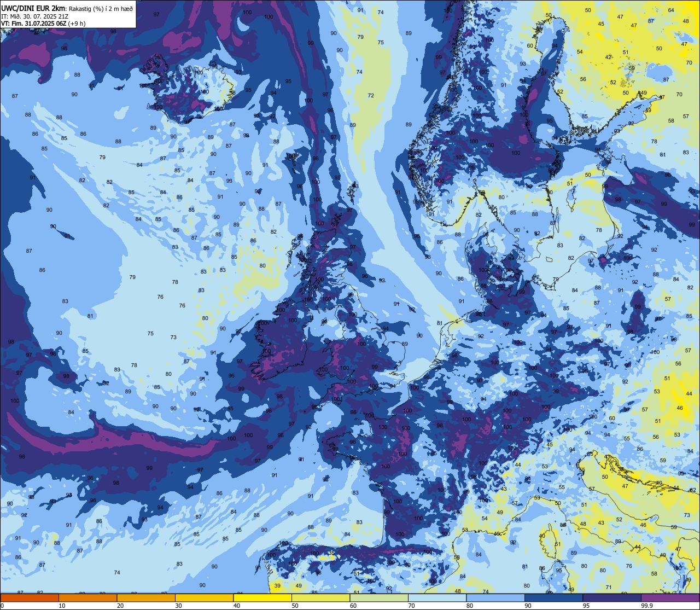The image size is (700, 610).
Task: Pick the 40–50 bright yellow legend swatch
Action: pos(262,597)
